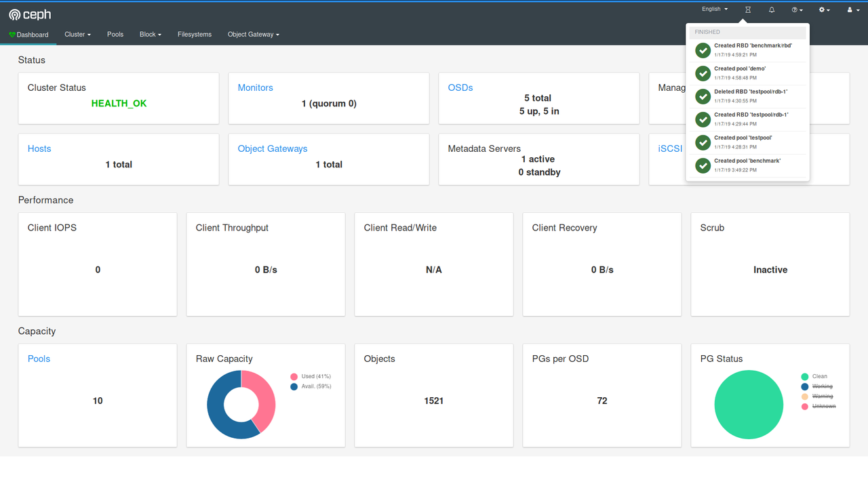Open the Hosts link

39,148
